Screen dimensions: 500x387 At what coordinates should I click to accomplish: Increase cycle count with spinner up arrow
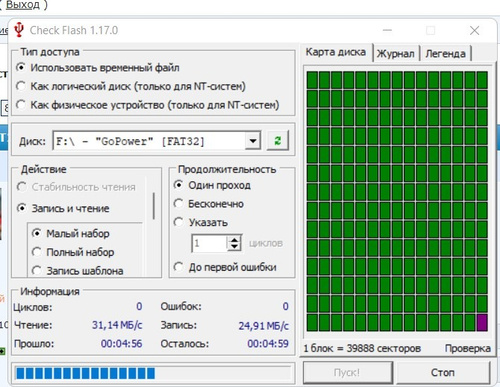(234, 240)
